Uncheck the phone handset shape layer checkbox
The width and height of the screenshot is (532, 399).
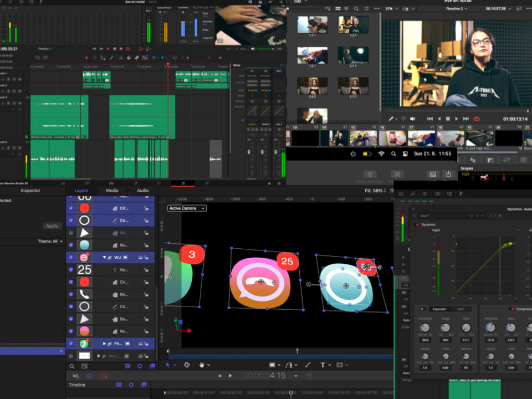coord(71,294)
